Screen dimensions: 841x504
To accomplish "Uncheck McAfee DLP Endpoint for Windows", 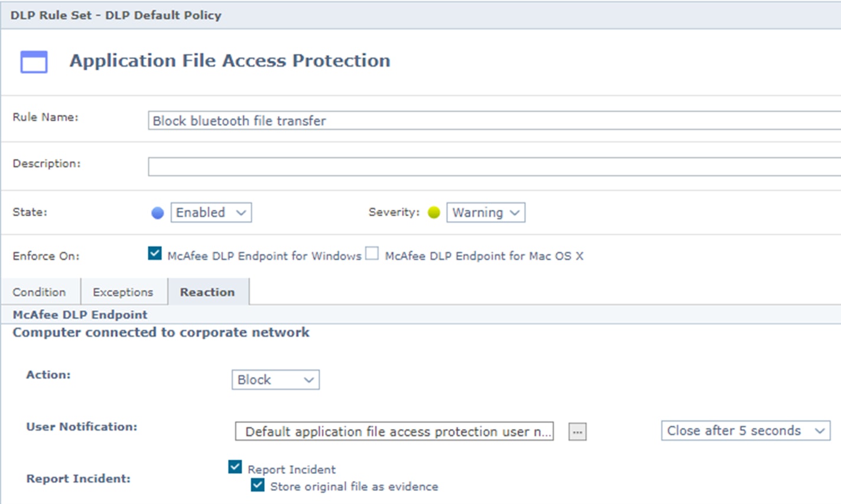I will click(155, 254).
